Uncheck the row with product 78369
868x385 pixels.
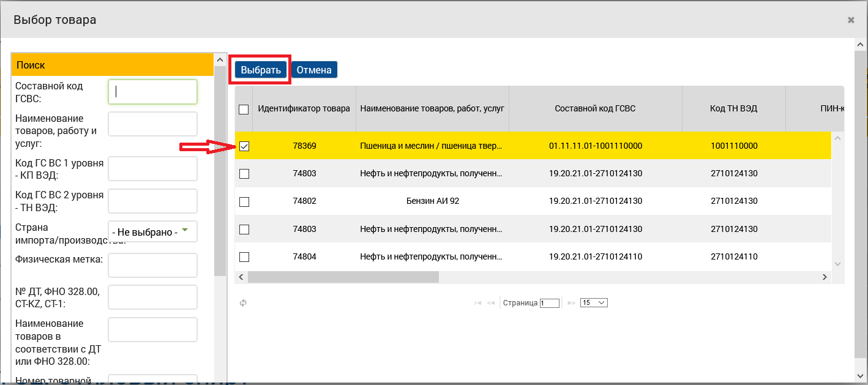click(244, 147)
